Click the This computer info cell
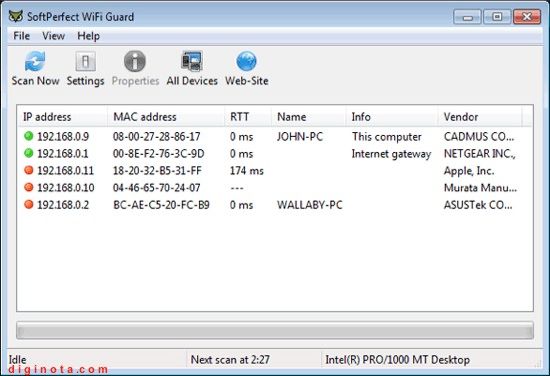Viewport: 550px width, 376px height. (387, 136)
